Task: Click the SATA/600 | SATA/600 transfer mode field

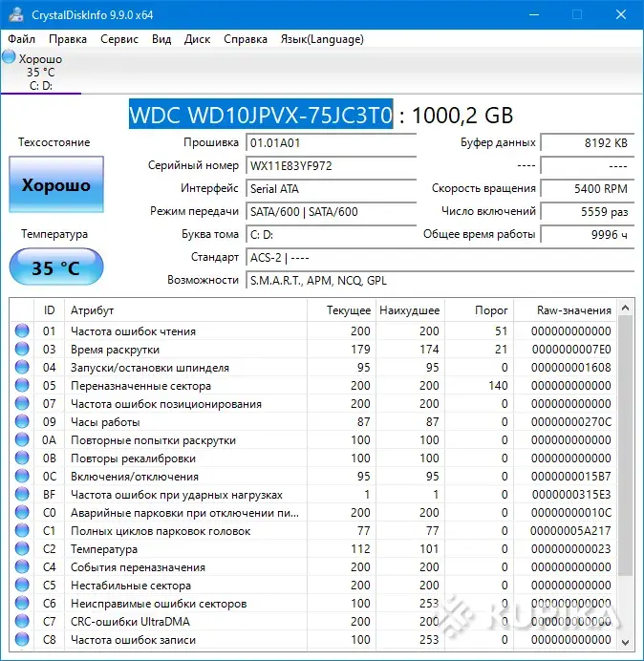Action: pyautogui.click(x=331, y=211)
